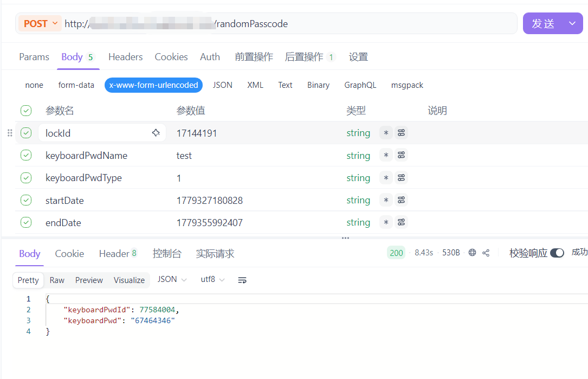Viewport: 588px width, 379px height.
Task: Toggle the 校验响应 switch
Action: click(557, 253)
